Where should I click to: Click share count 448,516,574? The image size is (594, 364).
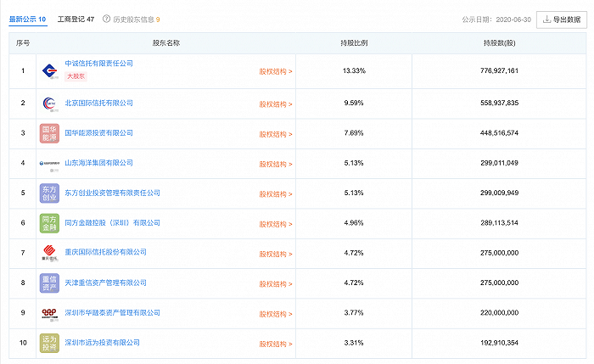[x=499, y=133]
